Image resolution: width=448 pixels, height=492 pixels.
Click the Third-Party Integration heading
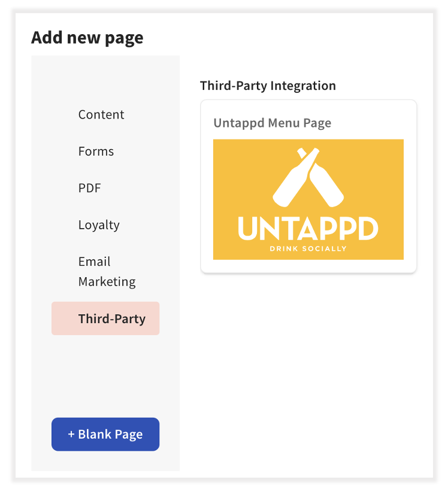pos(268,86)
